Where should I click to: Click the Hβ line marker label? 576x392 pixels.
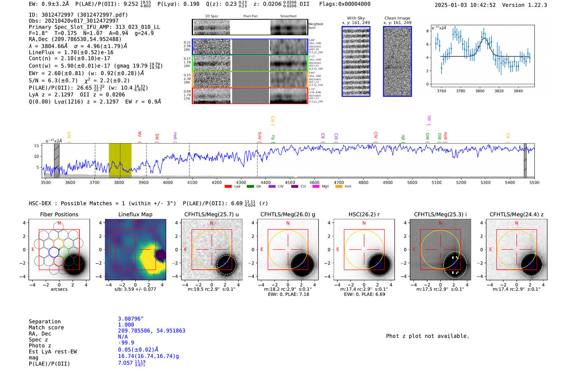(x=403, y=138)
